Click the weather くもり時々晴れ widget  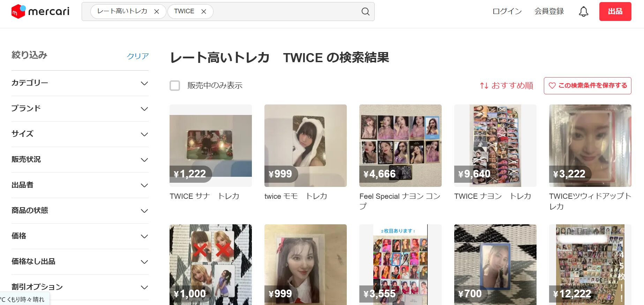[x=24, y=299]
